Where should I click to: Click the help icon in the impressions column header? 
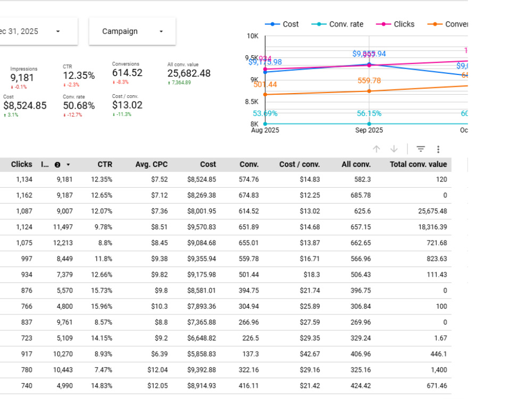[x=57, y=164]
